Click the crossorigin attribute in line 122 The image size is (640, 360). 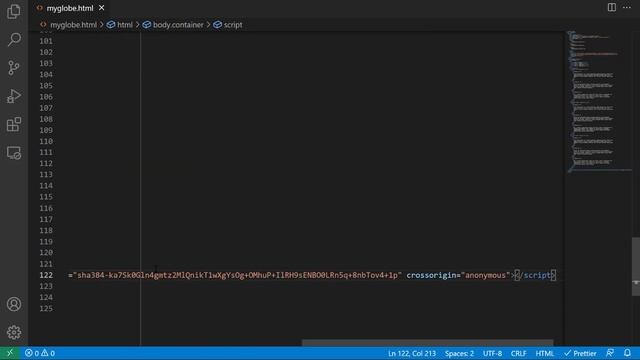[431, 275]
